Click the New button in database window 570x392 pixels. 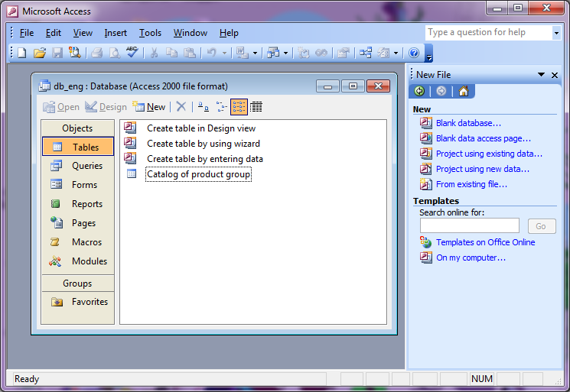[x=148, y=107]
